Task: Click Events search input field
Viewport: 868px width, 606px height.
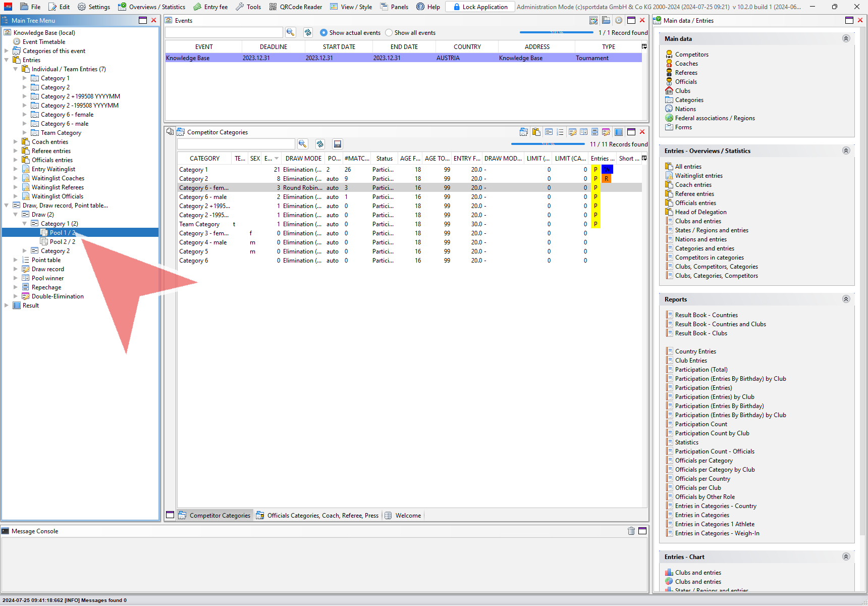Action: tap(224, 32)
